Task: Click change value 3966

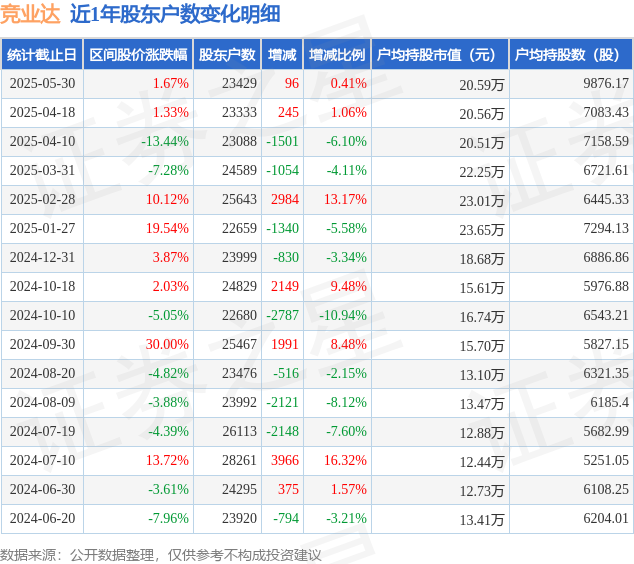Action: pyautogui.click(x=285, y=460)
